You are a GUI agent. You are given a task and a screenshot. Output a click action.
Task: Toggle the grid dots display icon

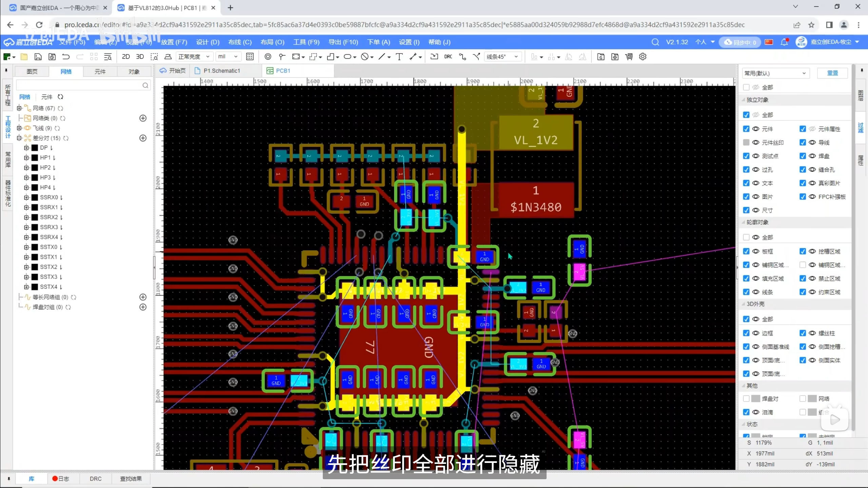(x=250, y=57)
